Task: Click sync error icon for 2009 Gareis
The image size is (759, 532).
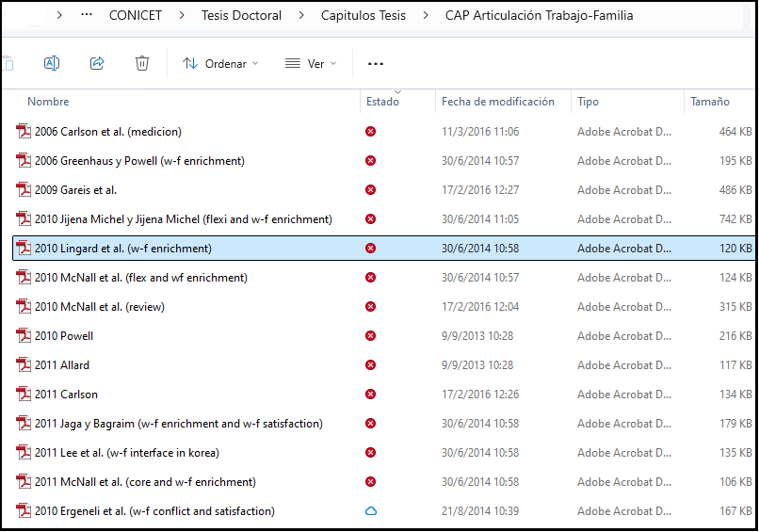Action: coord(370,190)
